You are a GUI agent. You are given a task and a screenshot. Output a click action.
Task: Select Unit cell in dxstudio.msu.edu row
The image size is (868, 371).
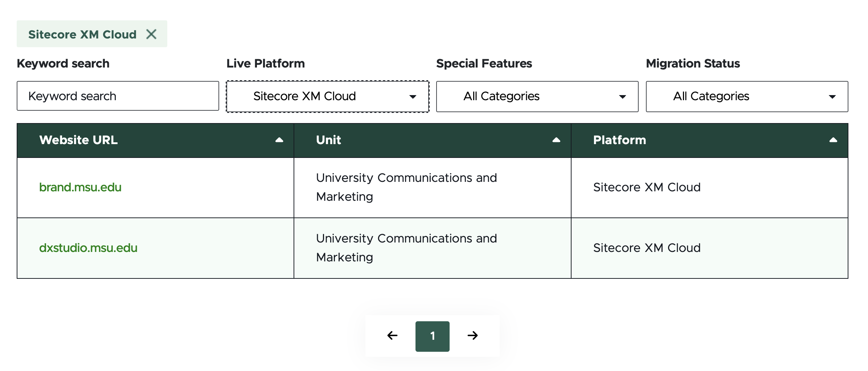[x=433, y=248]
